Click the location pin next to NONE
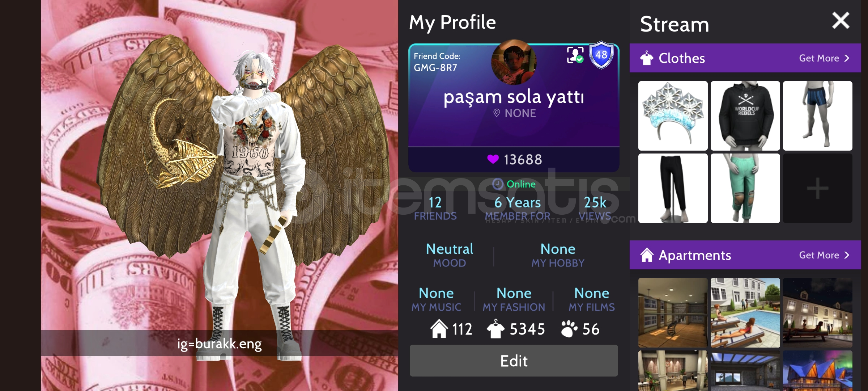Screen dimensions: 868x391 [497, 113]
